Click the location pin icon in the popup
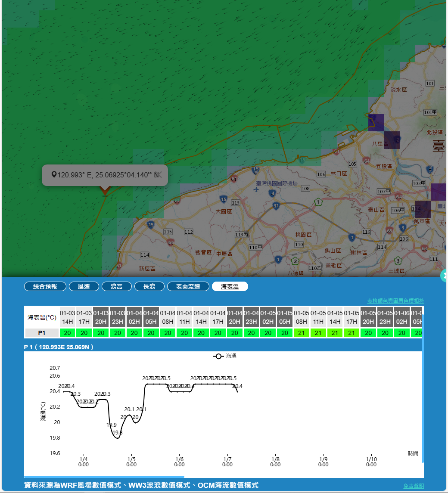The height and width of the screenshot is (493, 448). pos(54,174)
